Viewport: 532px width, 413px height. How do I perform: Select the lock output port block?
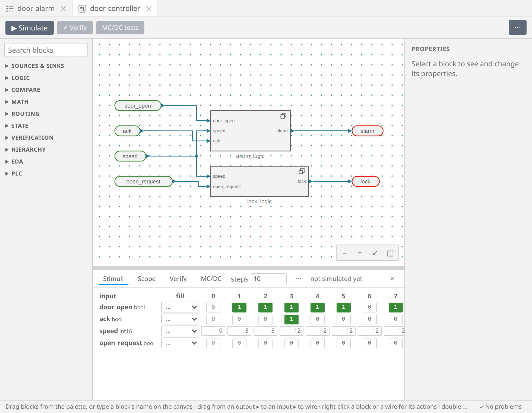pos(366,182)
